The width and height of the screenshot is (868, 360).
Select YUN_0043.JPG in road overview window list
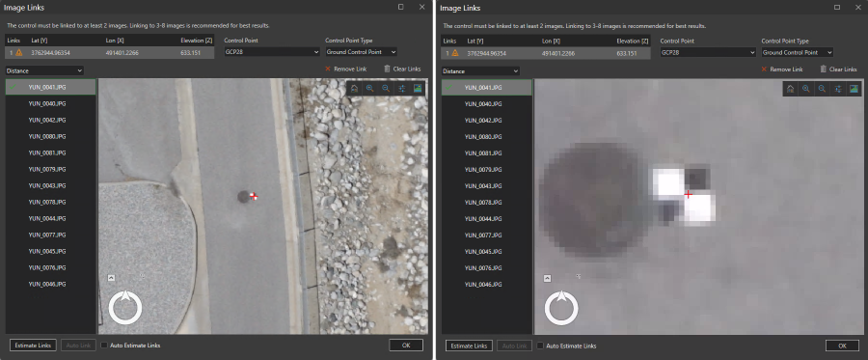(50, 185)
